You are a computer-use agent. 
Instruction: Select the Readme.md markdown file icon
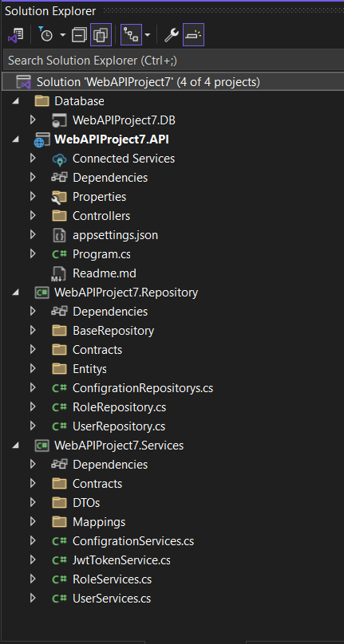(59, 273)
